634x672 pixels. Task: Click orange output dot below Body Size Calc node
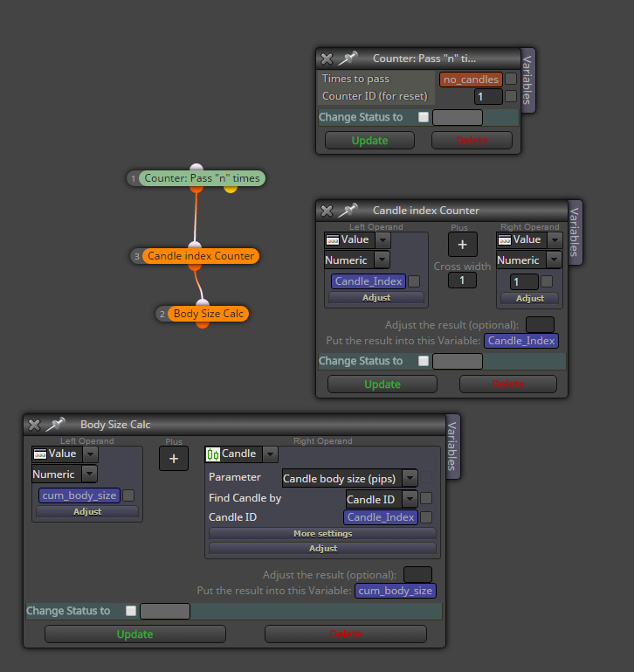tap(203, 324)
